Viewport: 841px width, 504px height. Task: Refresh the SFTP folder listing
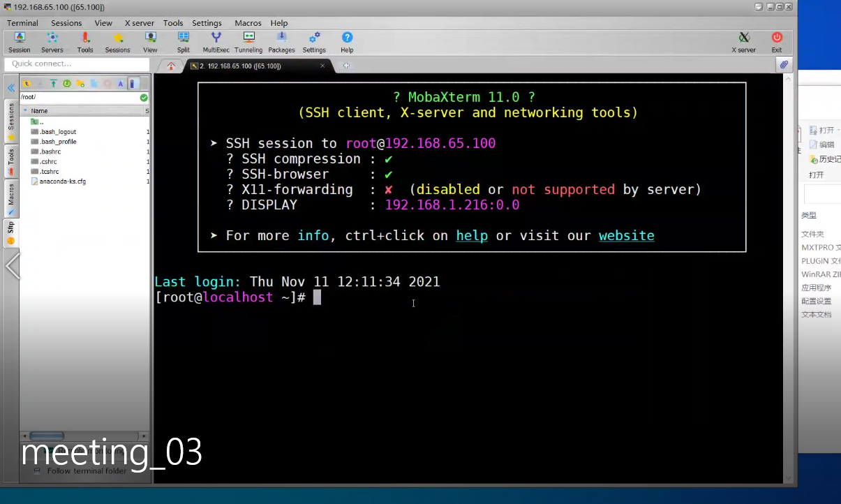(67, 84)
